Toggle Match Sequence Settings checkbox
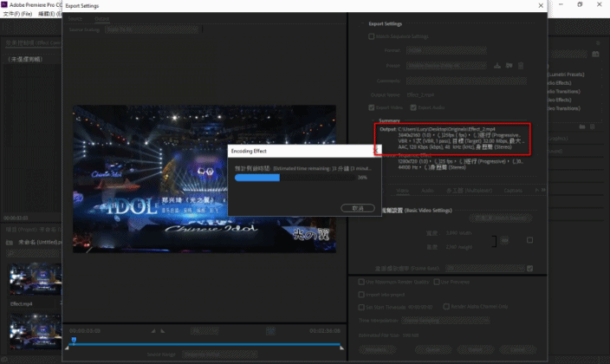610x364 pixels. coord(371,36)
